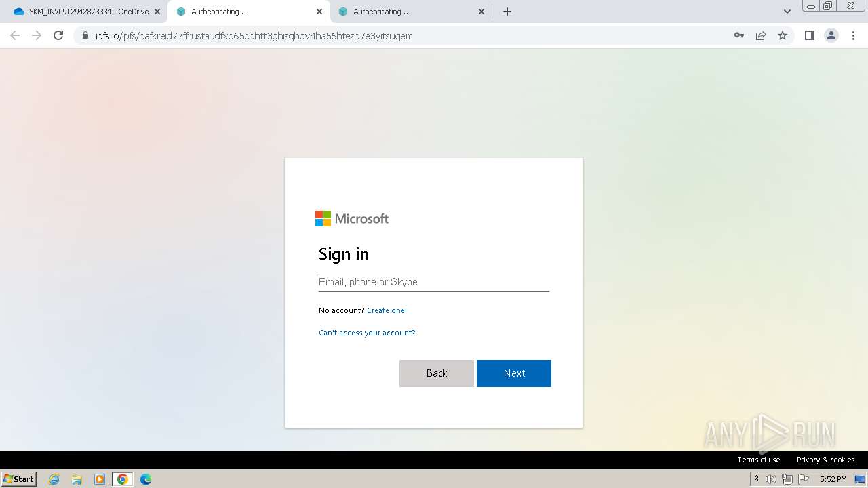
Task: Open Chrome's three-dot menu
Action: coord(853,36)
